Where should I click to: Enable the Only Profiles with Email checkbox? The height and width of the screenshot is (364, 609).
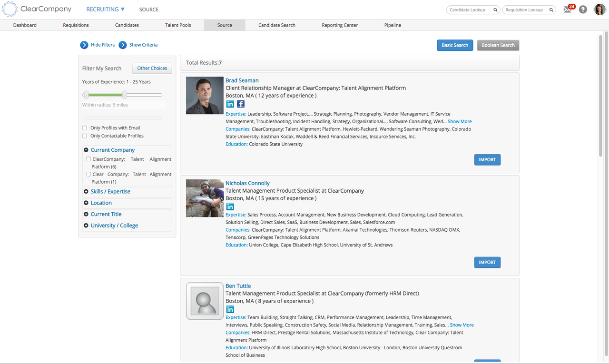pos(84,128)
